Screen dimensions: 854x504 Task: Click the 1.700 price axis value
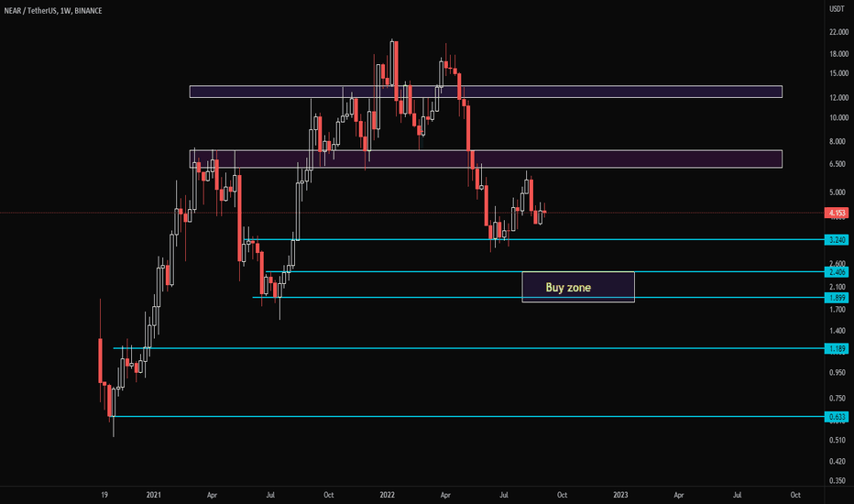pos(838,310)
